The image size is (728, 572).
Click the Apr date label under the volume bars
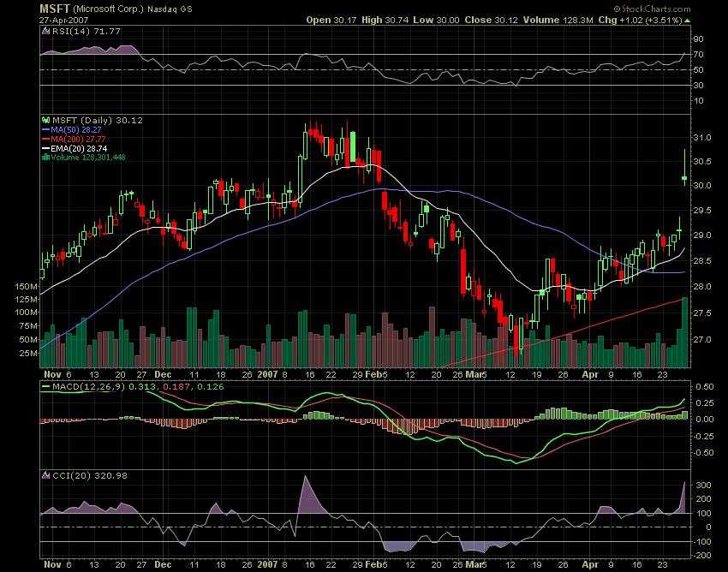(x=590, y=374)
